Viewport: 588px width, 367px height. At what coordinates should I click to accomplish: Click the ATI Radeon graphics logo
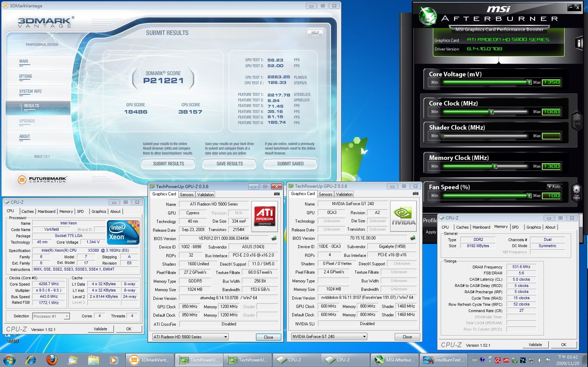coord(265,216)
